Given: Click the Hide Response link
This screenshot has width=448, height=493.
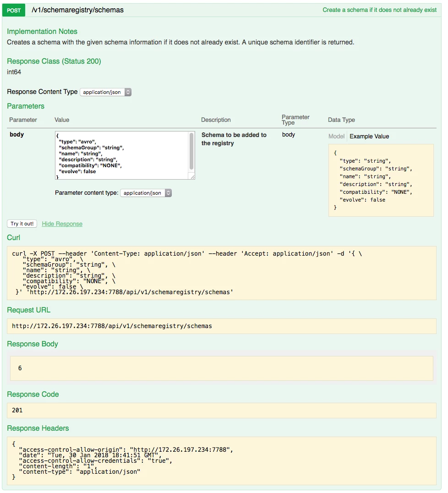Looking at the screenshot, I should (62, 224).
